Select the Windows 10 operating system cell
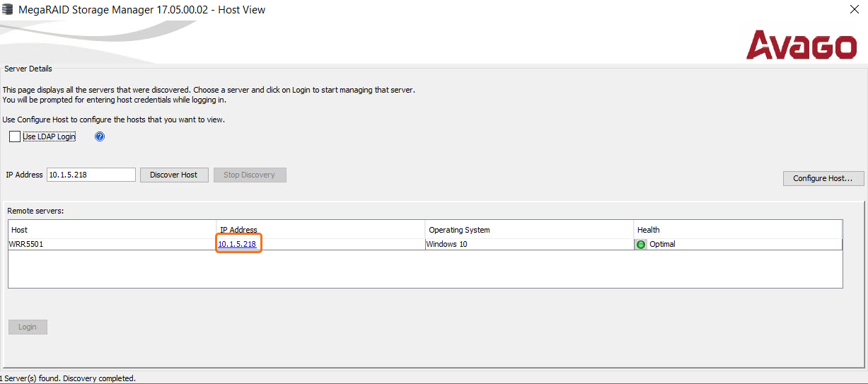This screenshot has width=868, height=384. pyautogui.click(x=529, y=244)
